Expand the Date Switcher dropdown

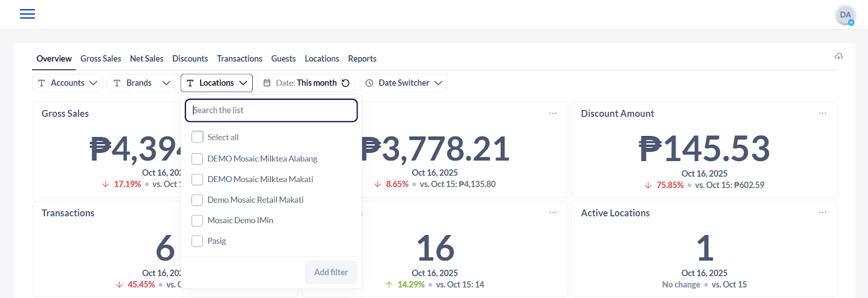(x=404, y=83)
